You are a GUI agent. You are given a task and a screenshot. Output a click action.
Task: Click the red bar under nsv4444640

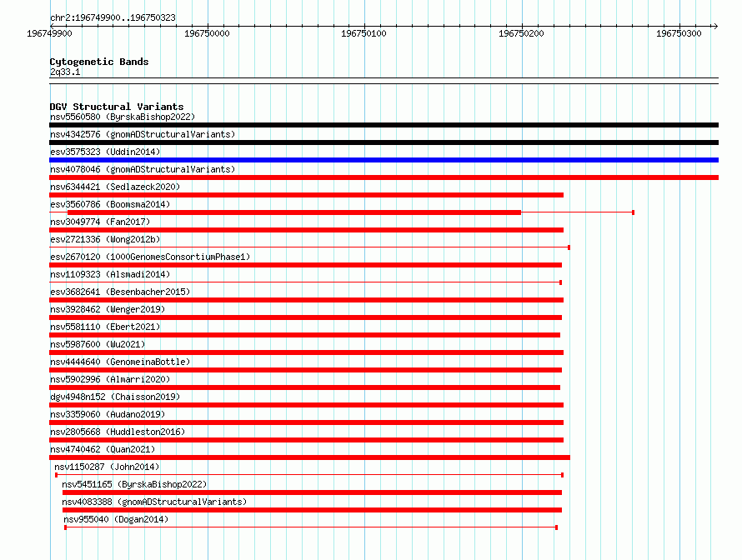click(305, 370)
